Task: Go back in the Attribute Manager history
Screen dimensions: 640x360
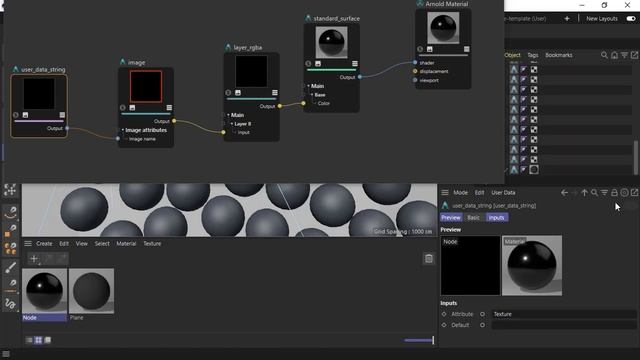Action: (x=564, y=193)
